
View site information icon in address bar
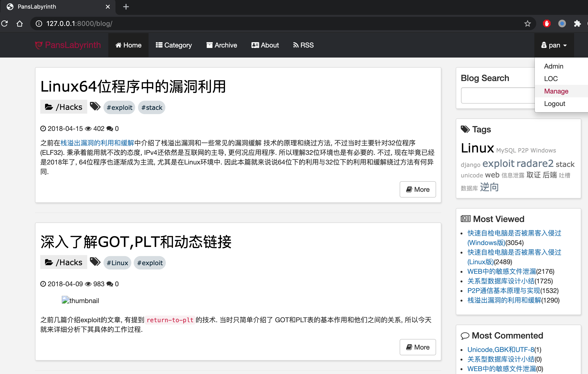[39, 23]
